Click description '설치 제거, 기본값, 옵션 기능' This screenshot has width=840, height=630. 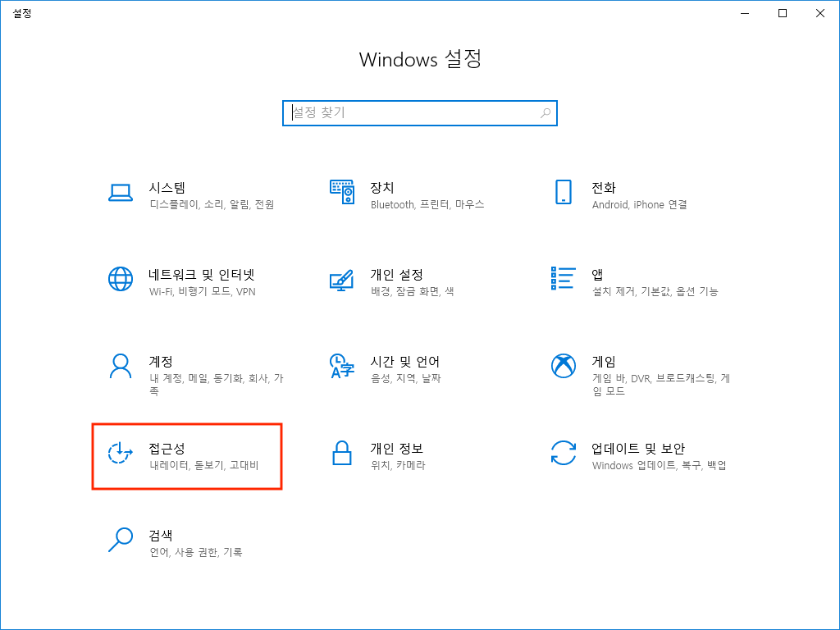pyautogui.click(x=655, y=291)
